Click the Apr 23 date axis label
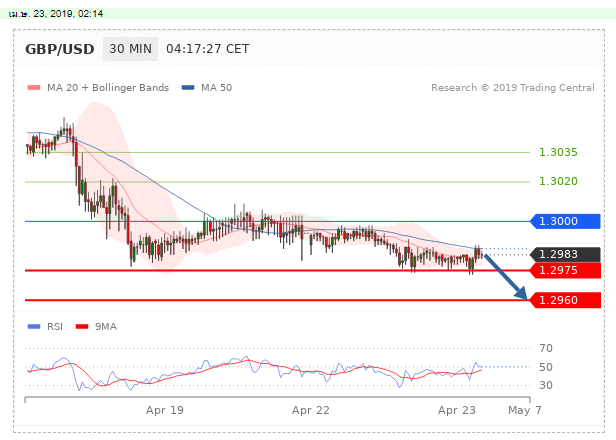The height and width of the screenshot is (440, 616). pos(457,410)
